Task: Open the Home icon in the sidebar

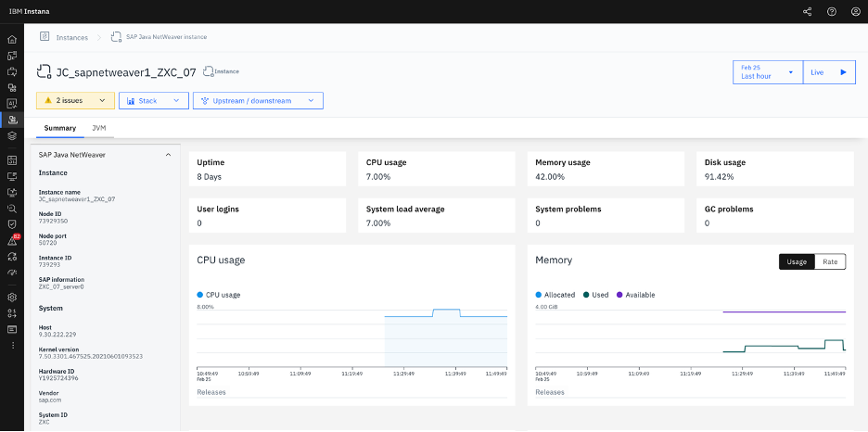Action: pyautogui.click(x=12, y=40)
